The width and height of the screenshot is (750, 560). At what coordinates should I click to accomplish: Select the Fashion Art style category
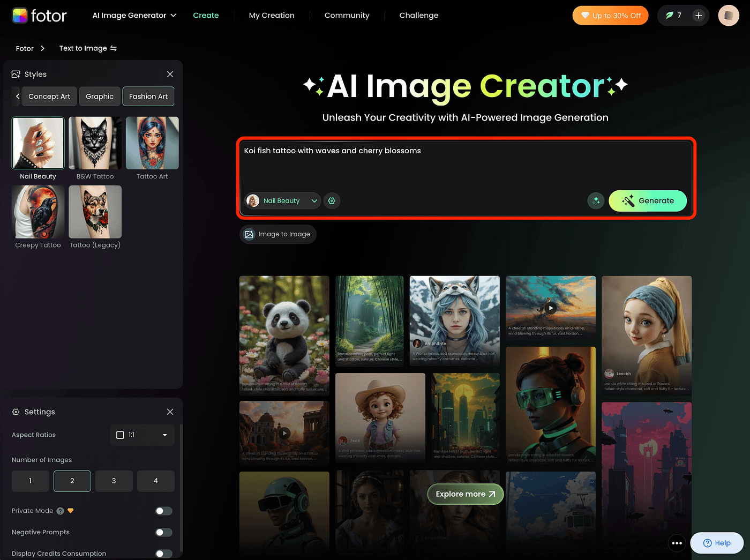coord(148,96)
